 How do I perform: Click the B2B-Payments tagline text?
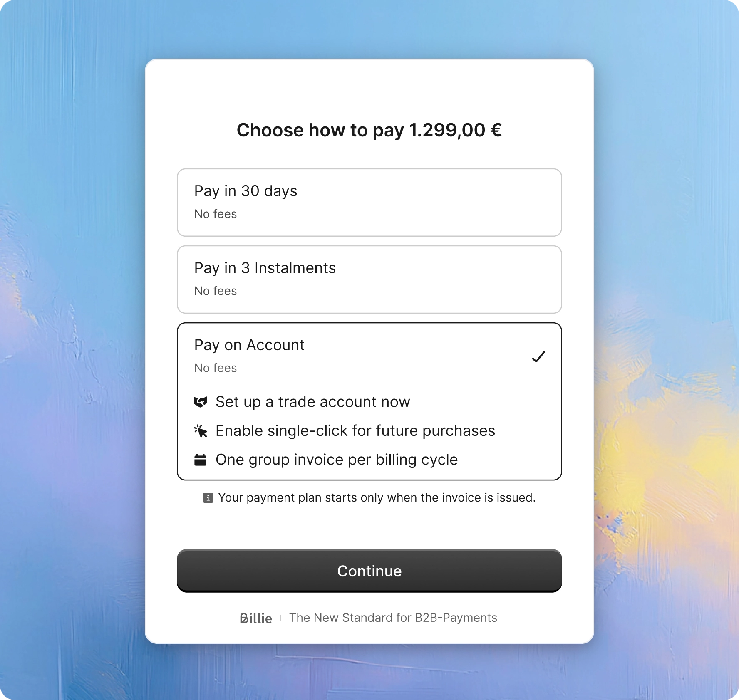[394, 618]
